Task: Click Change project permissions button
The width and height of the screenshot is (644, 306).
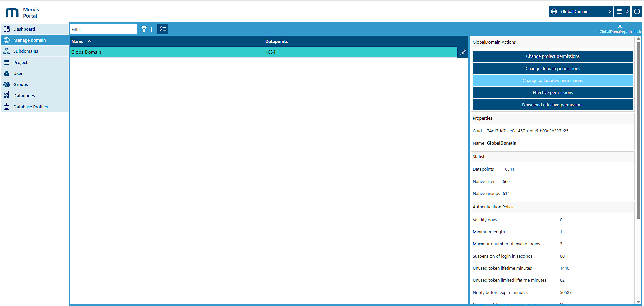Action: click(552, 56)
